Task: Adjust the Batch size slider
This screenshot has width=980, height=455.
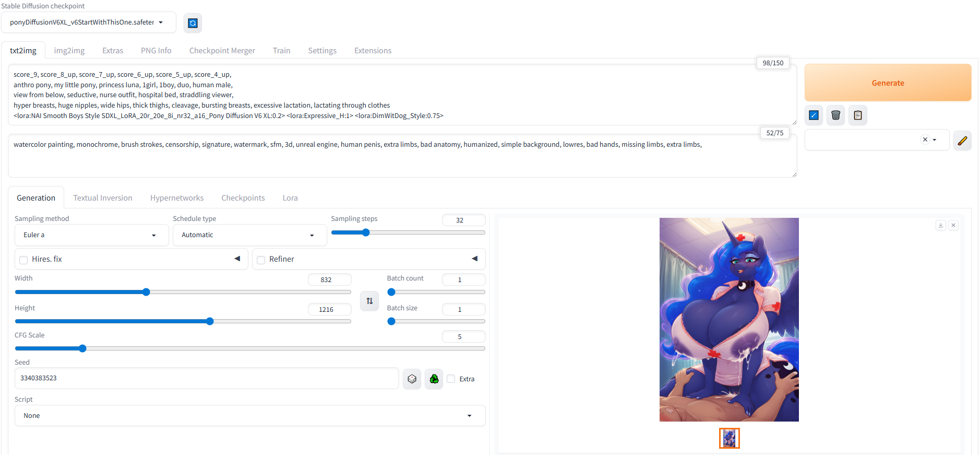Action: pos(436,321)
